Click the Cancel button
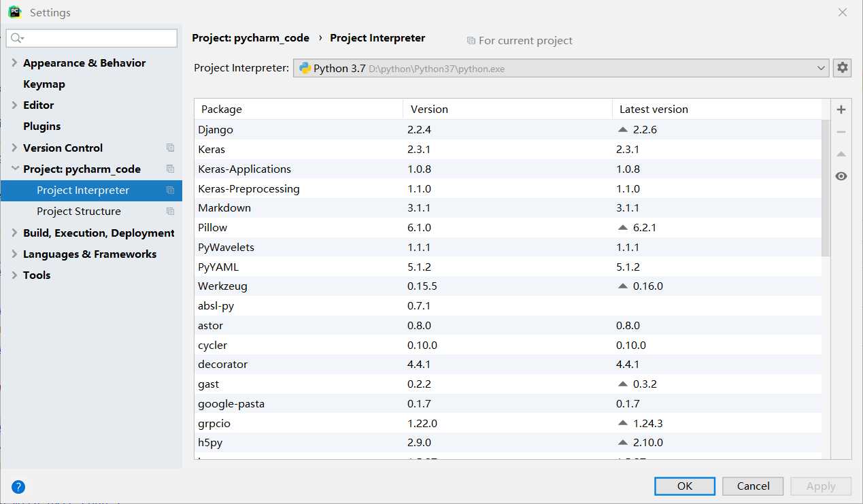 pos(754,486)
